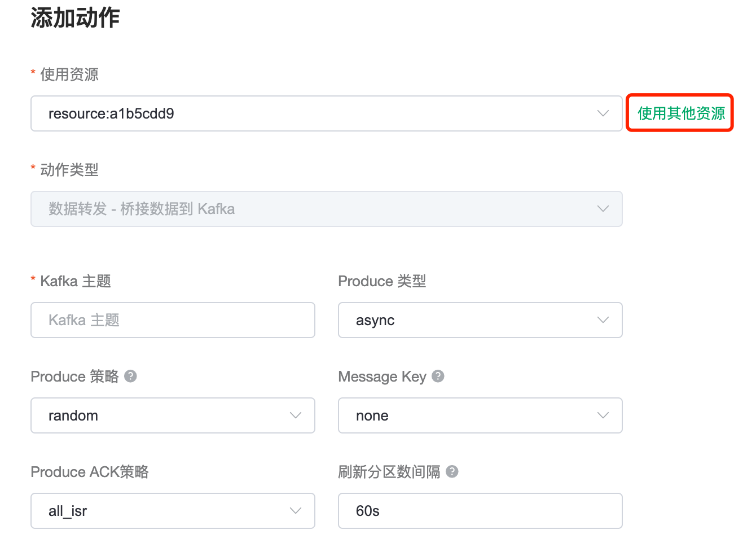
Task: Expand the dropdown showing random
Action: click(x=164, y=415)
